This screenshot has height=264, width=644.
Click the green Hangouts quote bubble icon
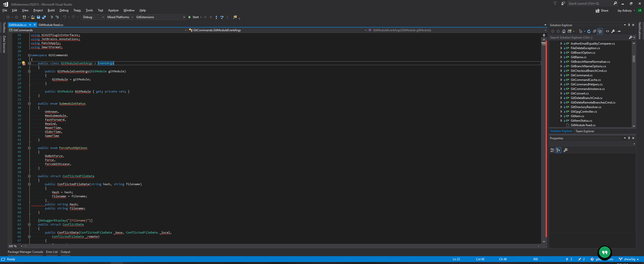click(605, 252)
